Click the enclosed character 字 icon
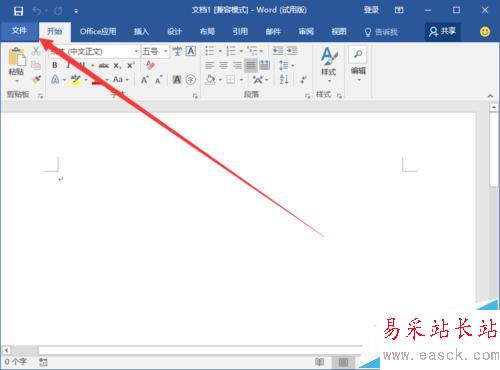 click(191, 80)
